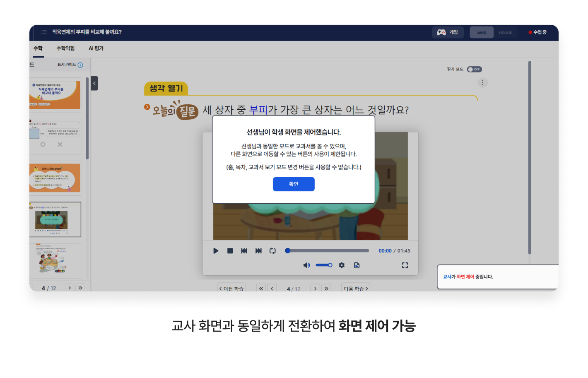
Task: Toggle the 필기 모드 switch
Action: coord(474,70)
